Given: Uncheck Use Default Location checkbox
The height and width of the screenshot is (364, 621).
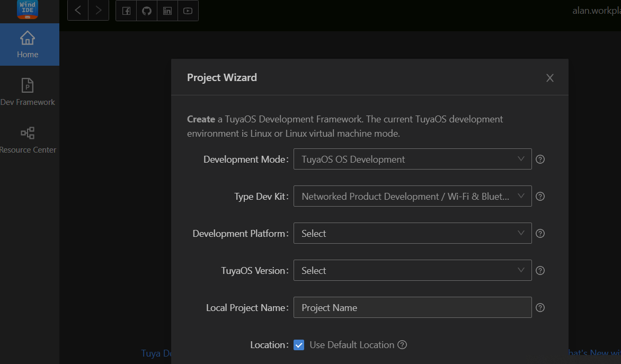Looking at the screenshot, I should coord(299,345).
